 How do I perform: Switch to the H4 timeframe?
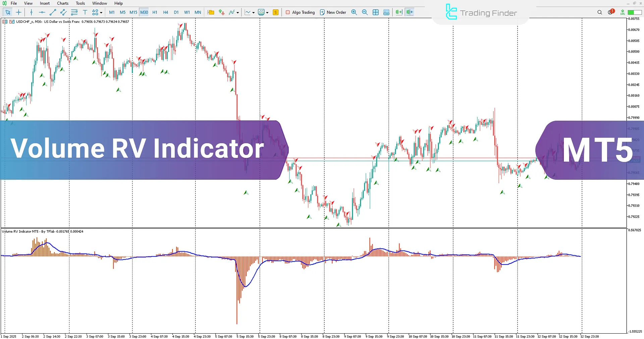(x=165, y=12)
